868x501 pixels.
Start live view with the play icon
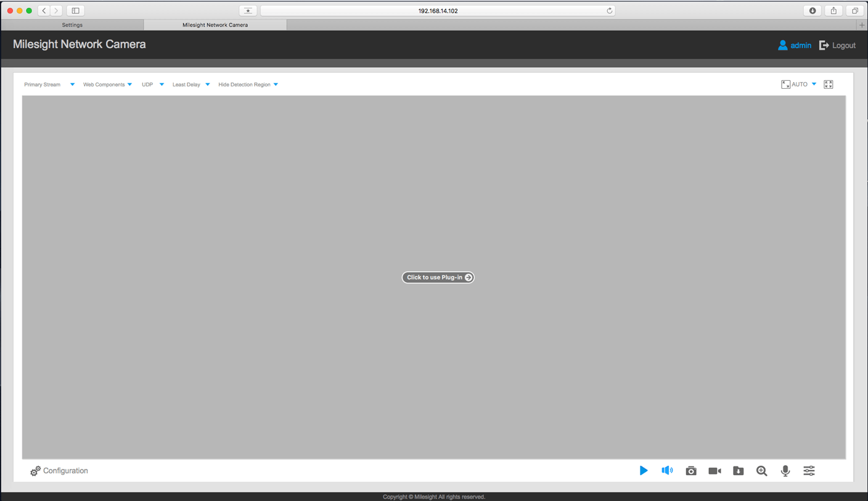click(x=644, y=471)
